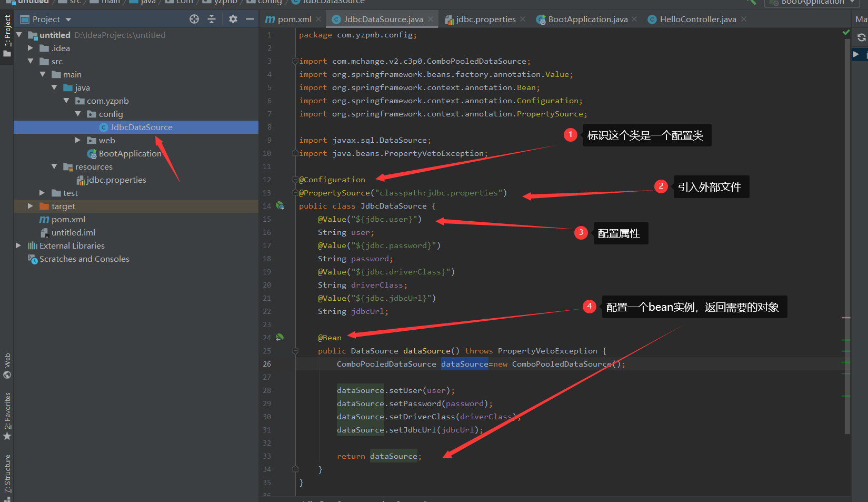Expand the target folder arrow
The width and height of the screenshot is (868, 502).
coord(31,206)
